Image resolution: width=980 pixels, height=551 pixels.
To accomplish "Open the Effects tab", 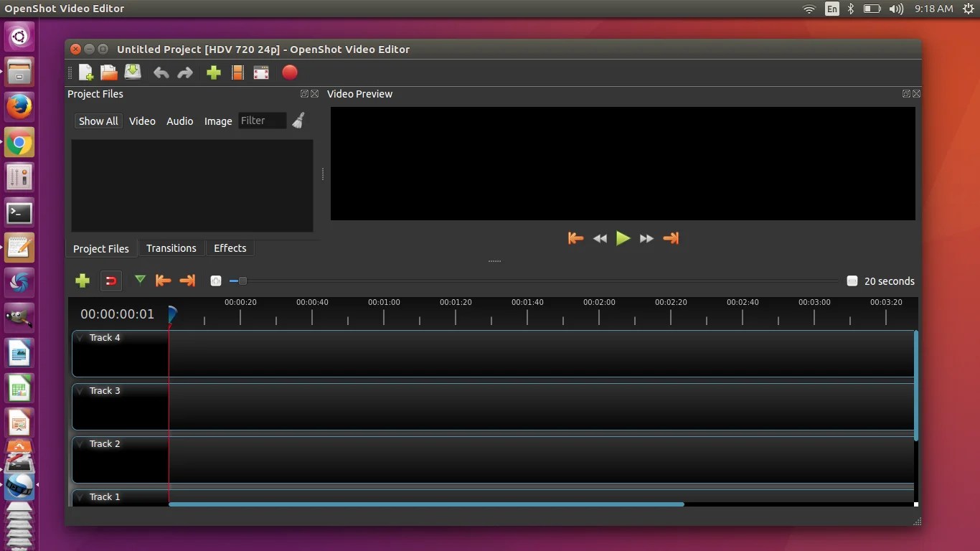I will coord(230,248).
